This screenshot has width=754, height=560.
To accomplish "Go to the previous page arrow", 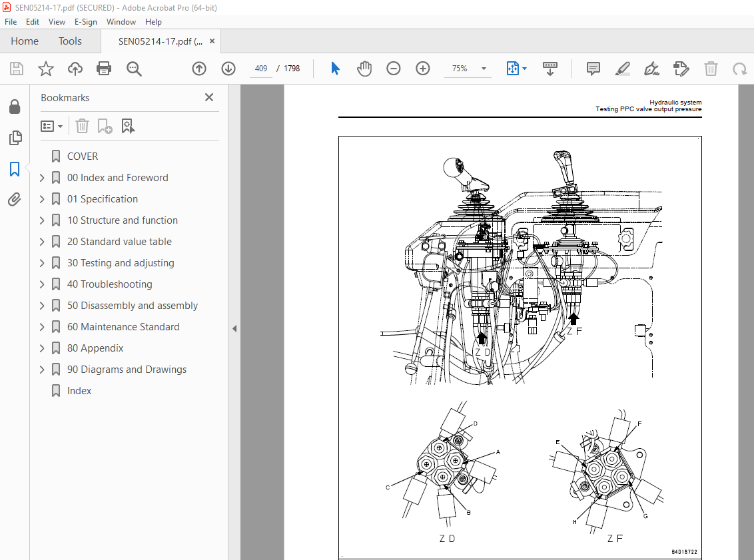I will pyautogui.click(x=199, y=69).
